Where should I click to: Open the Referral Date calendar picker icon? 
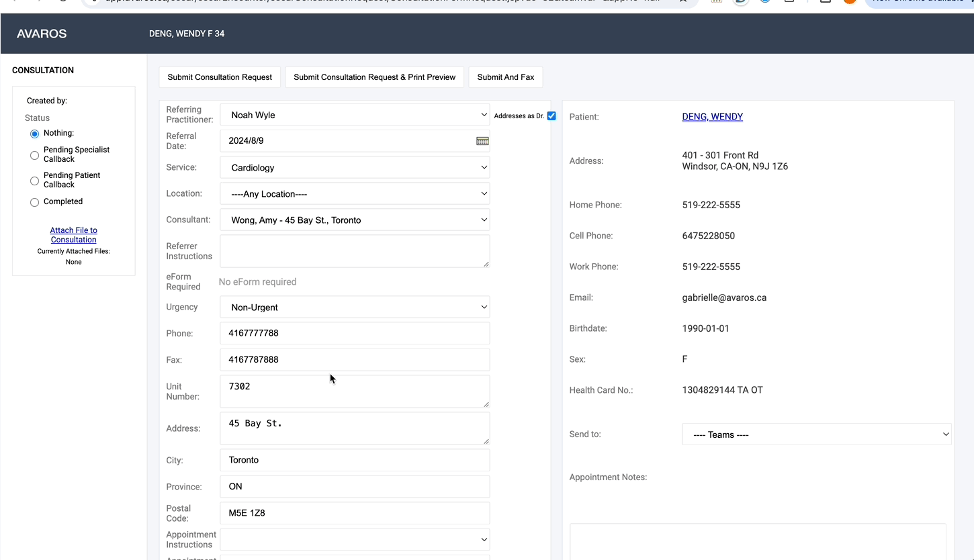482,141
